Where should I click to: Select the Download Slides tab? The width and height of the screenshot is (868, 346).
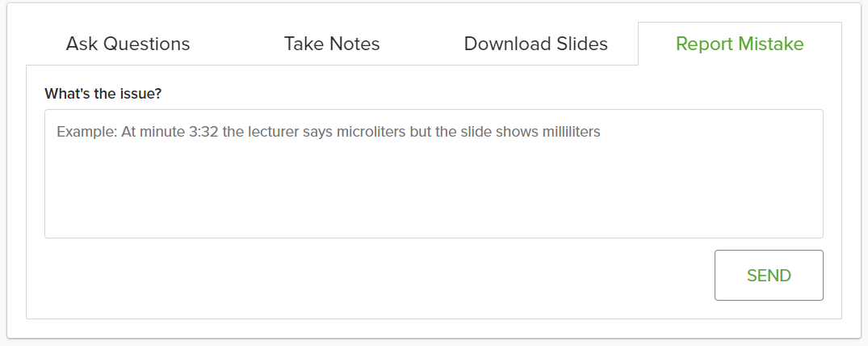tap(536, 44)
